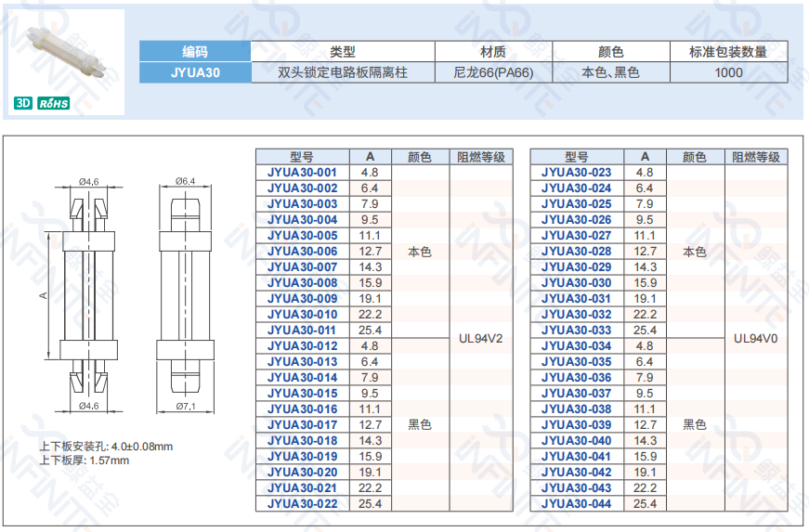Click the Ø7,1 dimension label on drawing

click(x=186, y=407)
